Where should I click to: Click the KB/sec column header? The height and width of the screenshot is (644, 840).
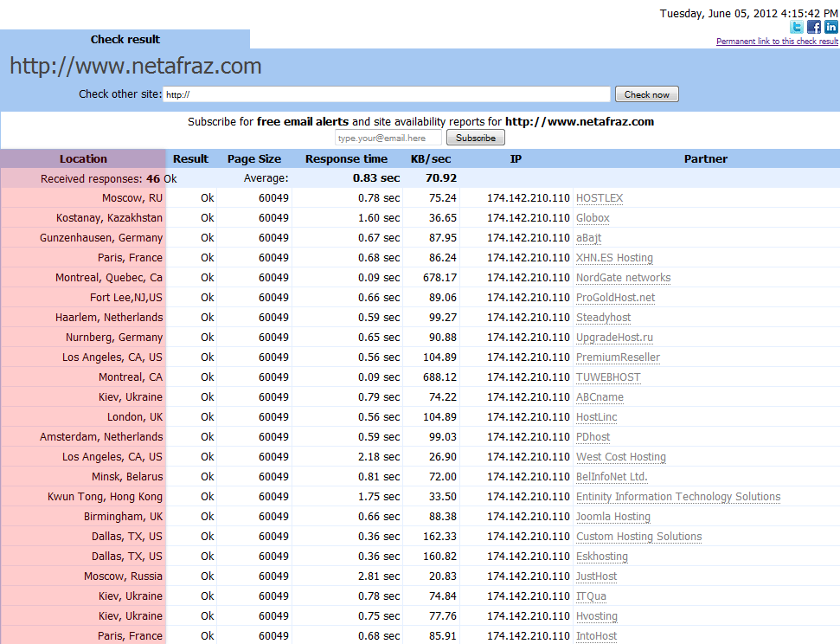431,158
